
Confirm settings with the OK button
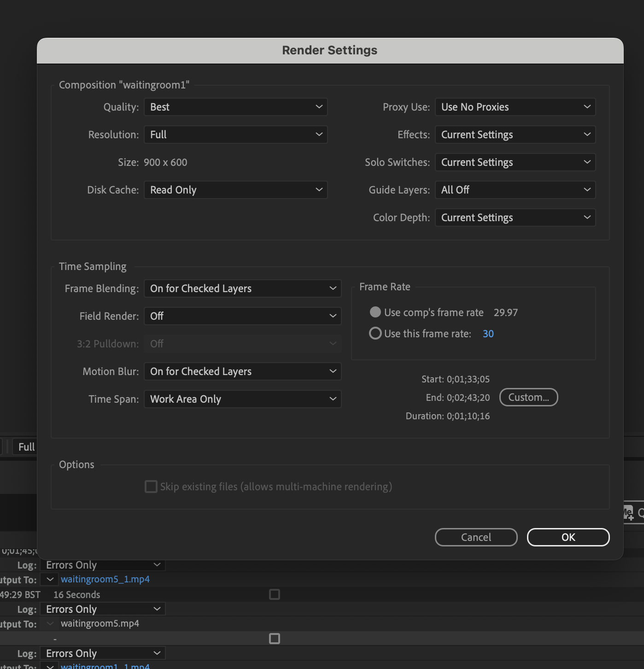pyautogui.click(x=568, y=537)
